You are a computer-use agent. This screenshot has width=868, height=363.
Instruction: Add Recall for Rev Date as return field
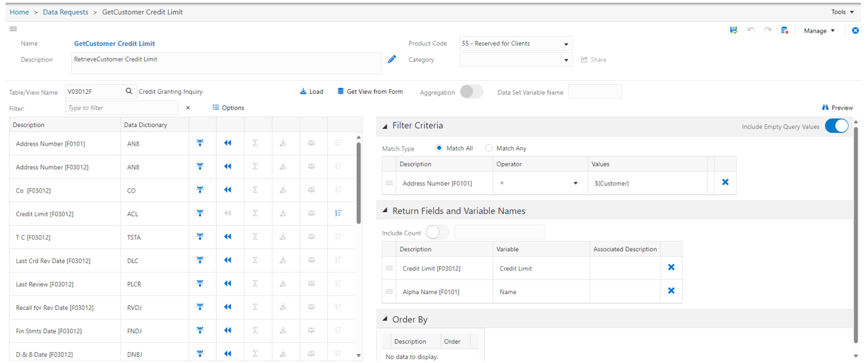227,308
